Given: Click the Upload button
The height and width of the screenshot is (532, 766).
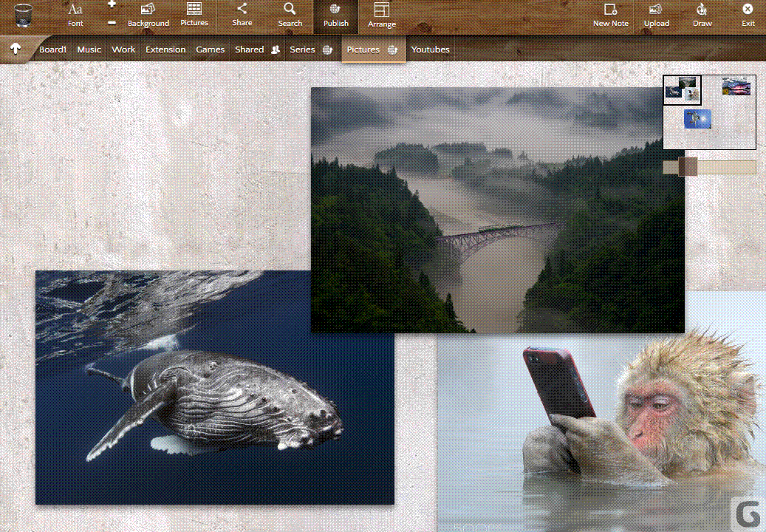Looking at the screenshot, I should click(656, 15).
